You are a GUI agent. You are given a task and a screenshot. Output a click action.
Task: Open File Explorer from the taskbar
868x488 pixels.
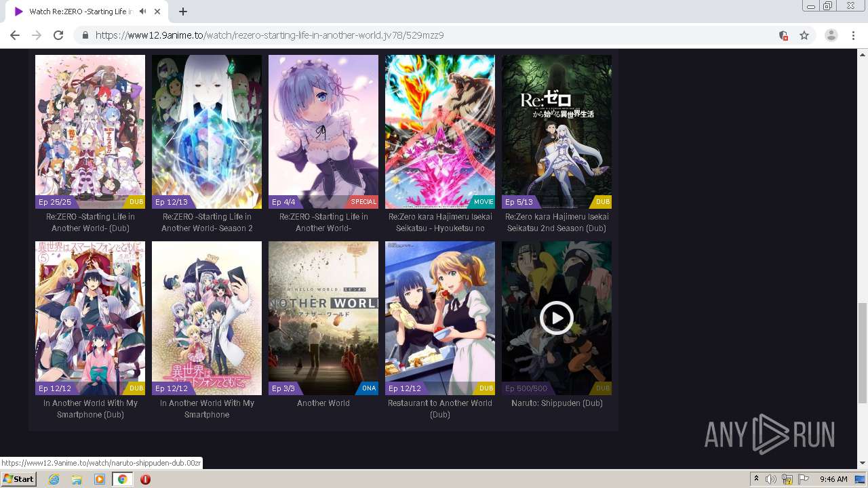(77, 479)
